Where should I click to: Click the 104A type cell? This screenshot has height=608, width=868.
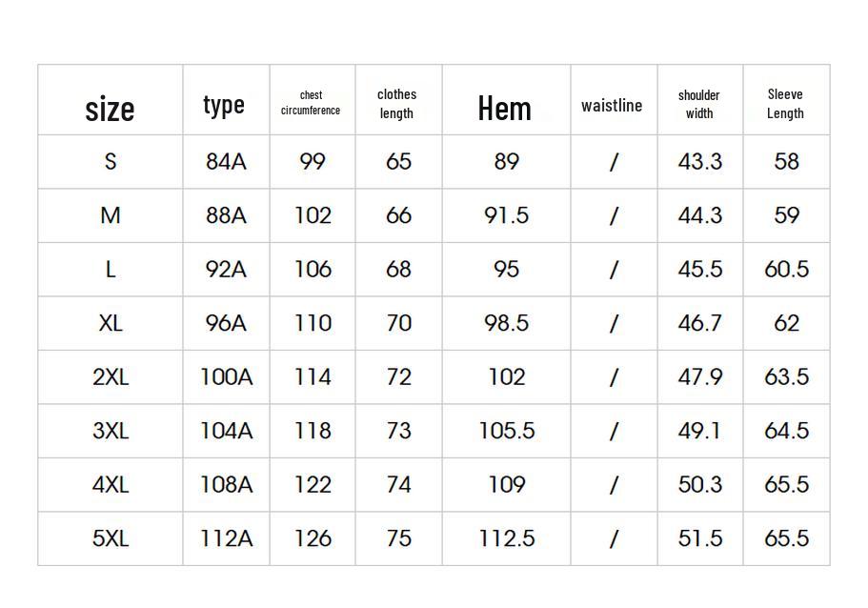tap(226, 431)
